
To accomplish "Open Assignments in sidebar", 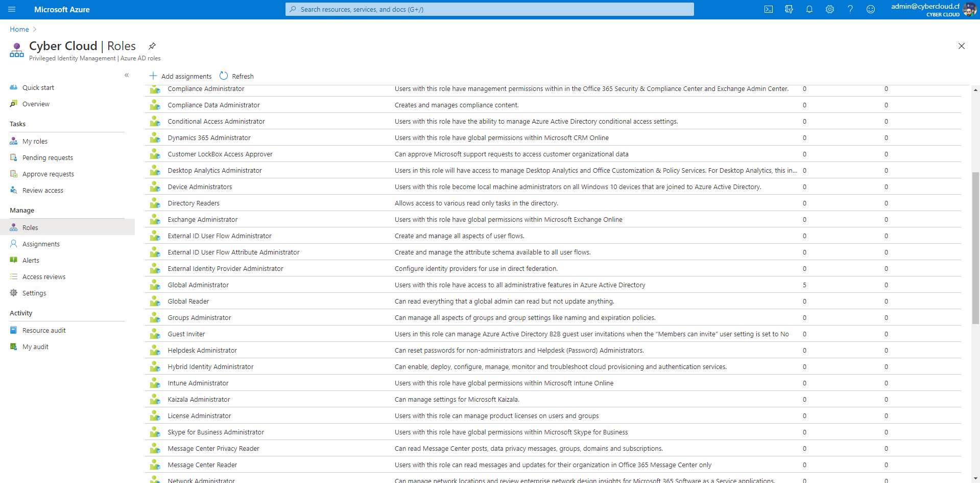I will 41,244.
